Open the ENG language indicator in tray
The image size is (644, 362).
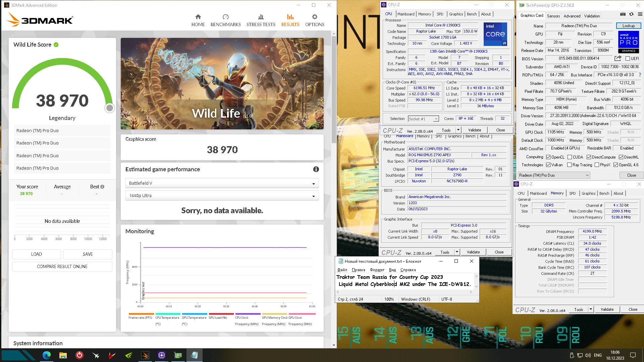[x=598, y=355]
